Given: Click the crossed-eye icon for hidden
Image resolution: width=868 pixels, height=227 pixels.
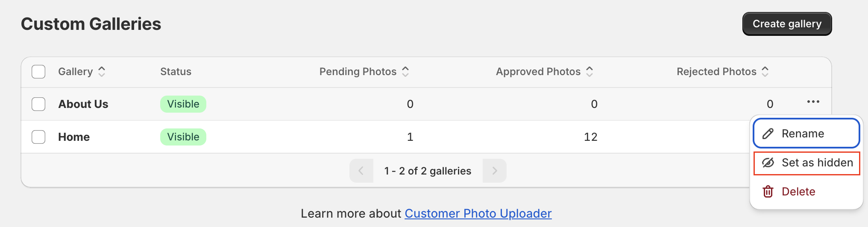Looking at the screenshot, I should [x=768, y=163].
